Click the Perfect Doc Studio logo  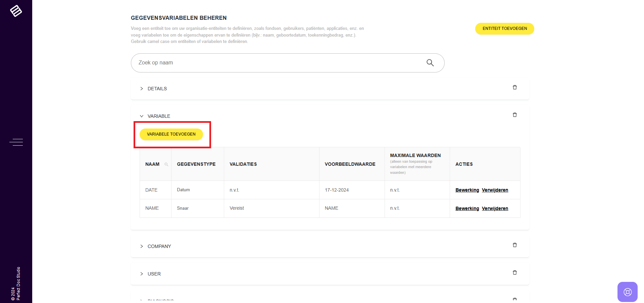(16, 11)
